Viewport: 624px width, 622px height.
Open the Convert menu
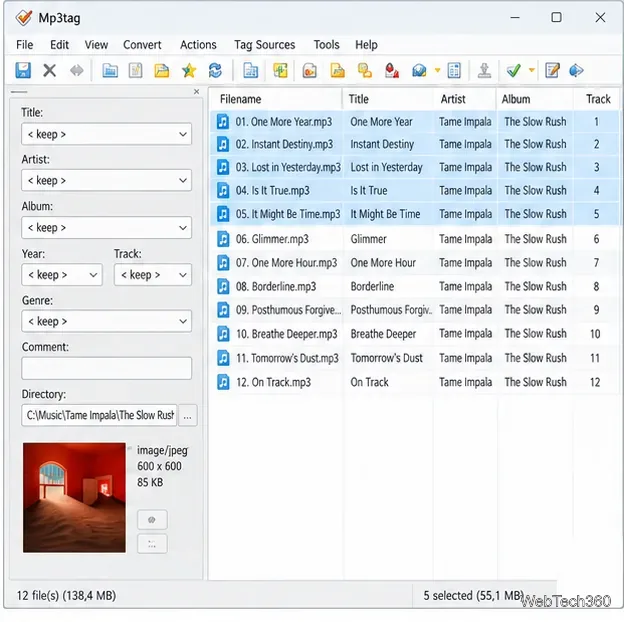[142, 45]
